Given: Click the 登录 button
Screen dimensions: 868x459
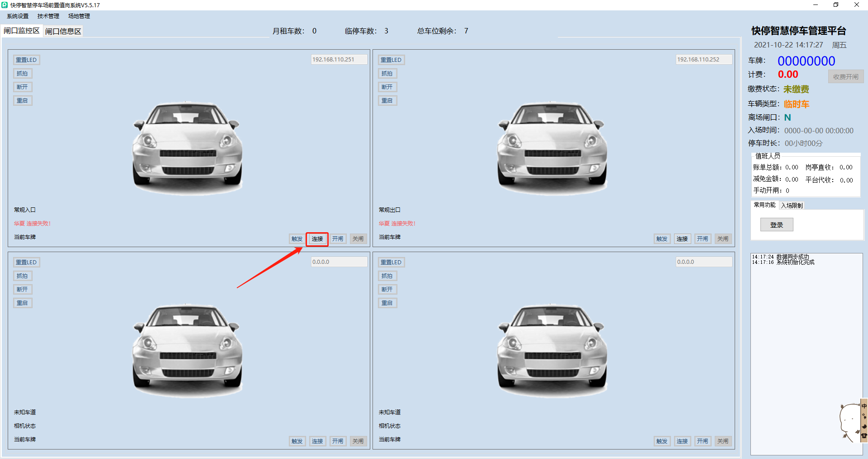Looking at the screenshot, I should click(x=776, y=225).
